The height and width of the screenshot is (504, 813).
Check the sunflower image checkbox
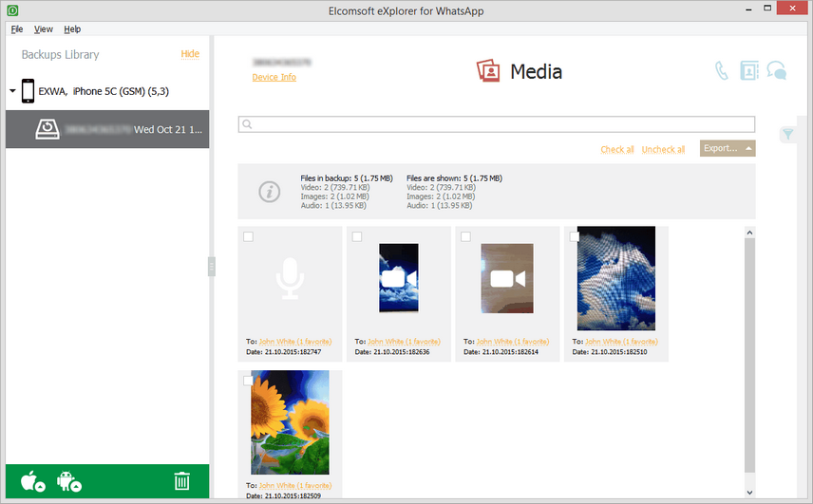pos(248,381)
